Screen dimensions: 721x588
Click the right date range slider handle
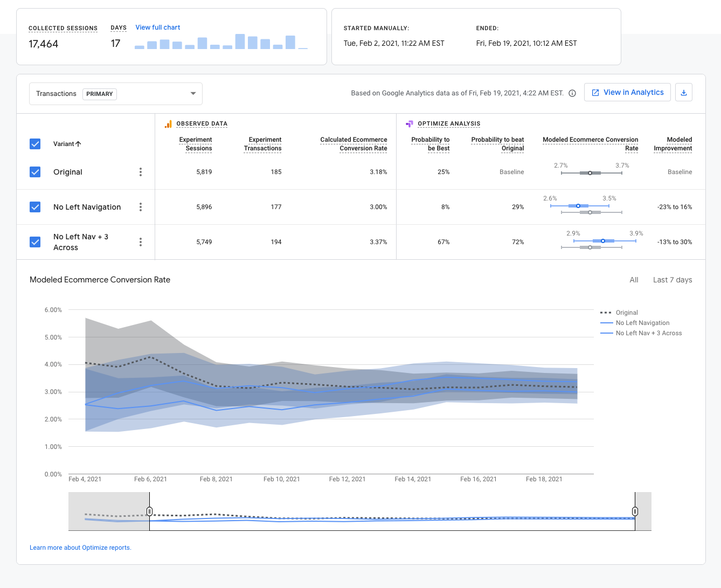(635, 511)
